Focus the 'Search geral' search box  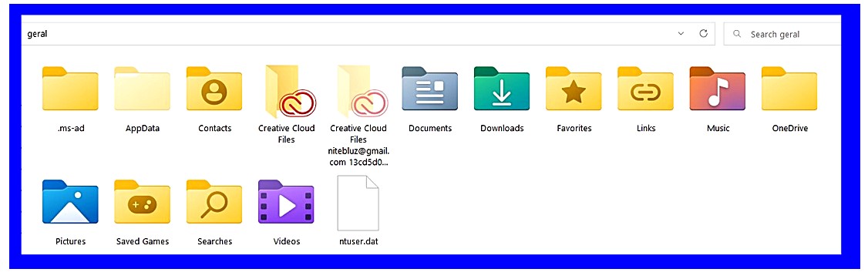[782, 34]
